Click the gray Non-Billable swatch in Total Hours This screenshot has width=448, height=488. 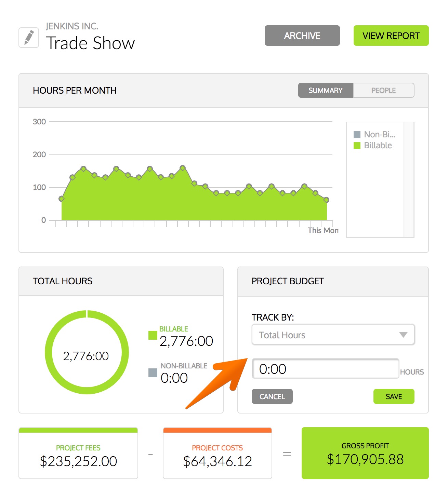153,372
